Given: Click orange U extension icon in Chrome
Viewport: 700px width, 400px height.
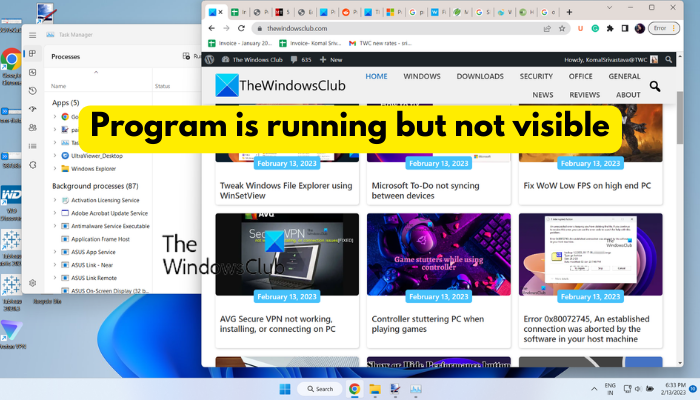Looking at the screenshot, I should click(x=580, y=29).
